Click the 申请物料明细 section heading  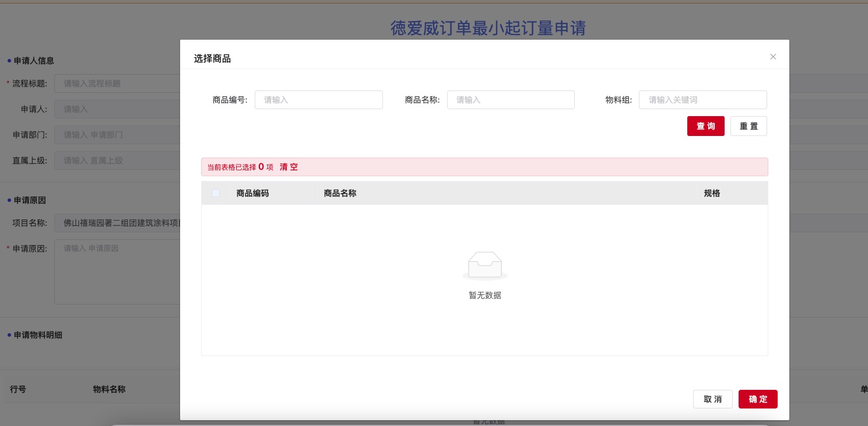38,335
